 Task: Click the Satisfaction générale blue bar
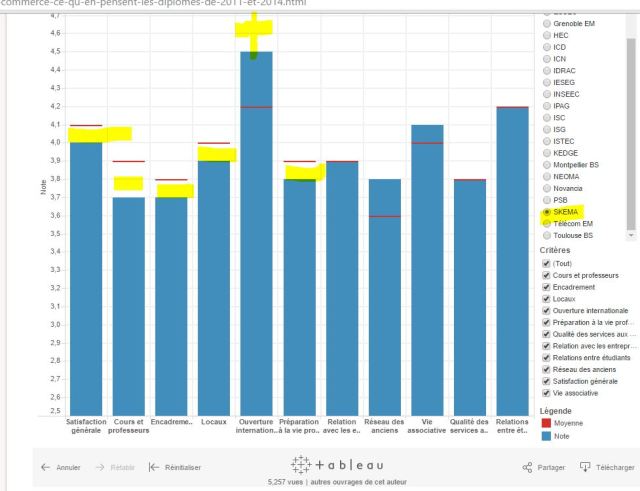point(86,279)
